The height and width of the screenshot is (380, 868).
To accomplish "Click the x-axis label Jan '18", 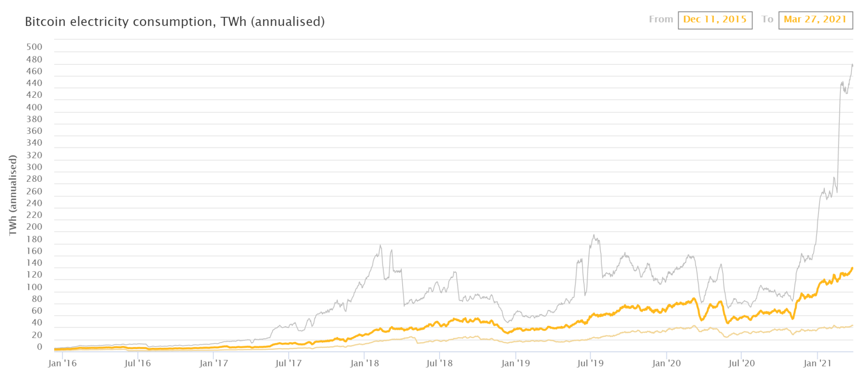I will (364, 363).
